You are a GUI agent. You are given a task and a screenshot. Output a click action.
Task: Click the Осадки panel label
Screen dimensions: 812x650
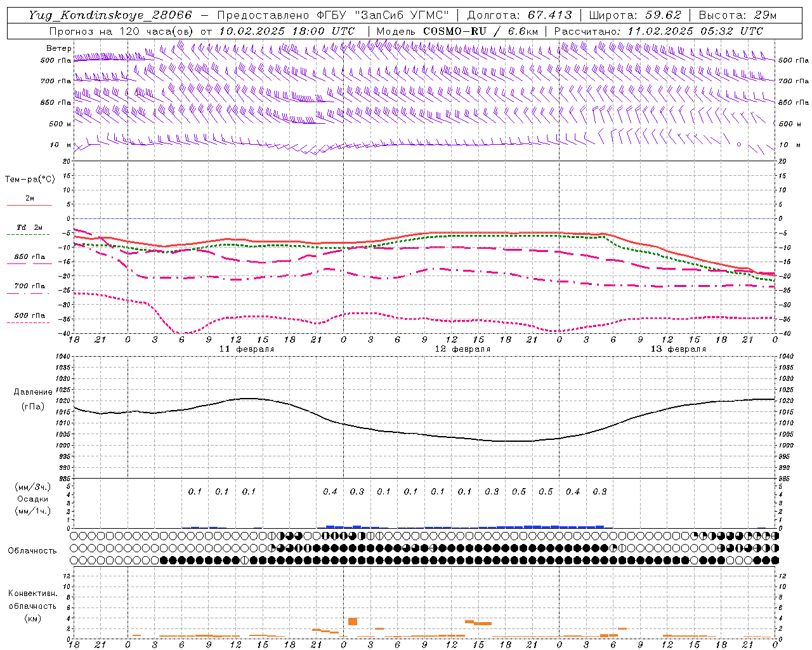pyautogui.click(x=33, y=499)
